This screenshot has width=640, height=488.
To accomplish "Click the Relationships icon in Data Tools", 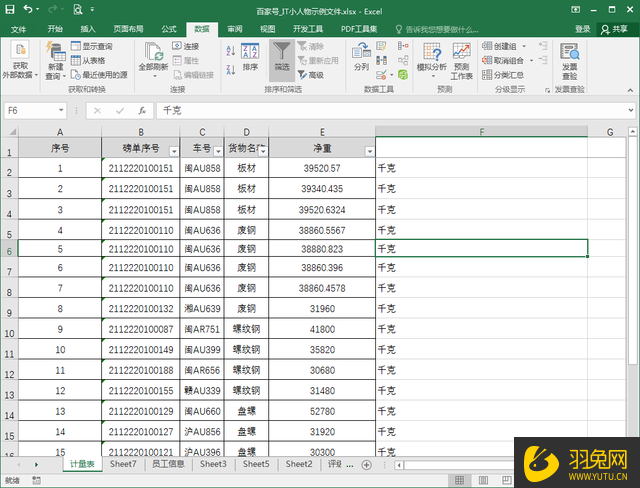I will pos(403,60).
